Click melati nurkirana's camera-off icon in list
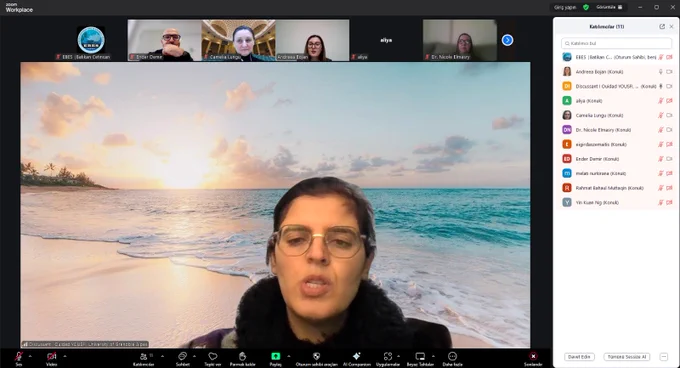This screenshot has width=680, height=368. click(669, 173)
